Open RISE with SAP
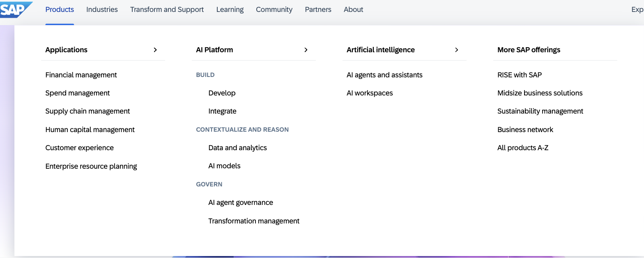This screenshot has width=644, height=258. pyautogui.click(x=520, y=75)
